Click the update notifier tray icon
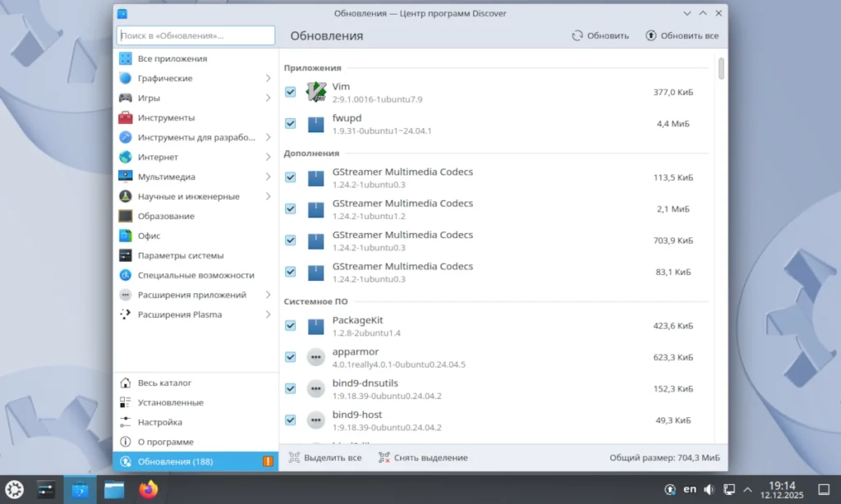The image size is (841, 504). [x=670, y=489]
